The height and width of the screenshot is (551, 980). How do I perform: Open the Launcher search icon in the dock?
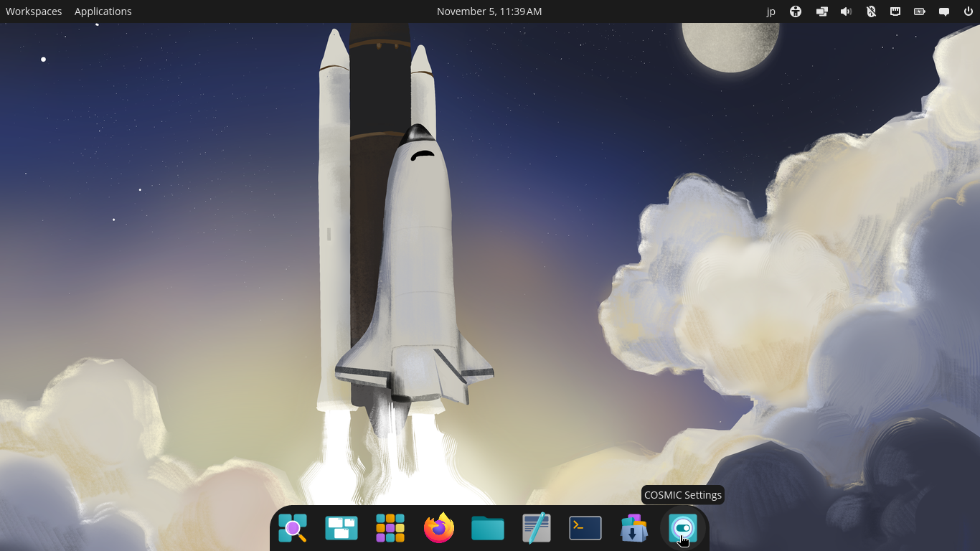click(x=293, y=529)
